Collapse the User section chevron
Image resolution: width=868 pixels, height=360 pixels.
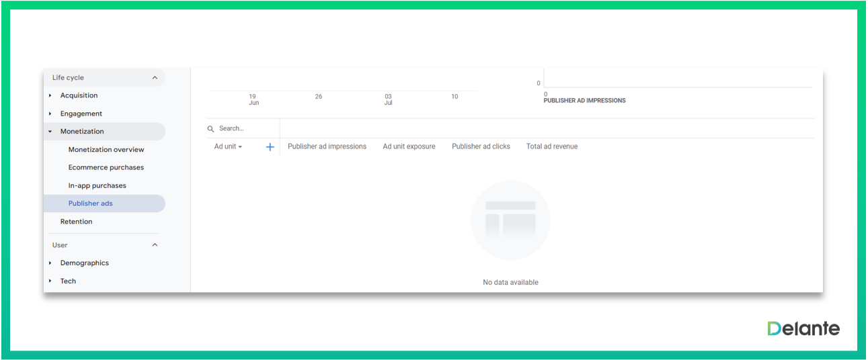(x=155, y=245)
